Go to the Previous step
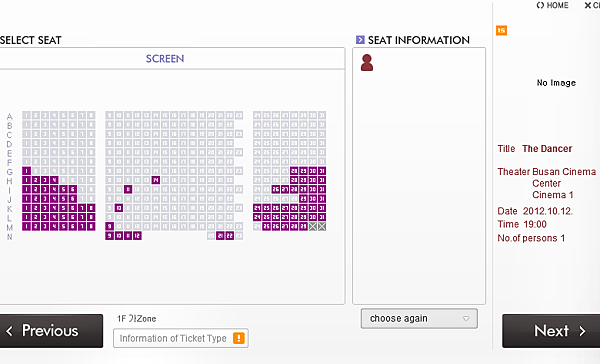The image size is (600, 364). (x=51, y=331)
